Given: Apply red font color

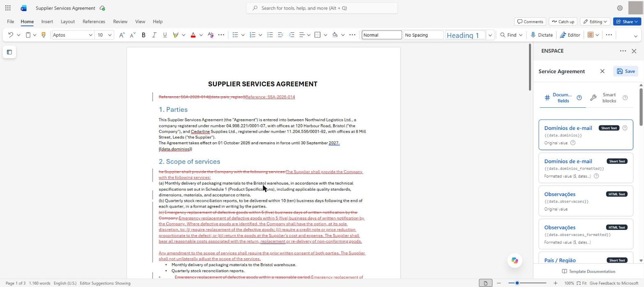Looking at the screenshot, I should [193, 35].
